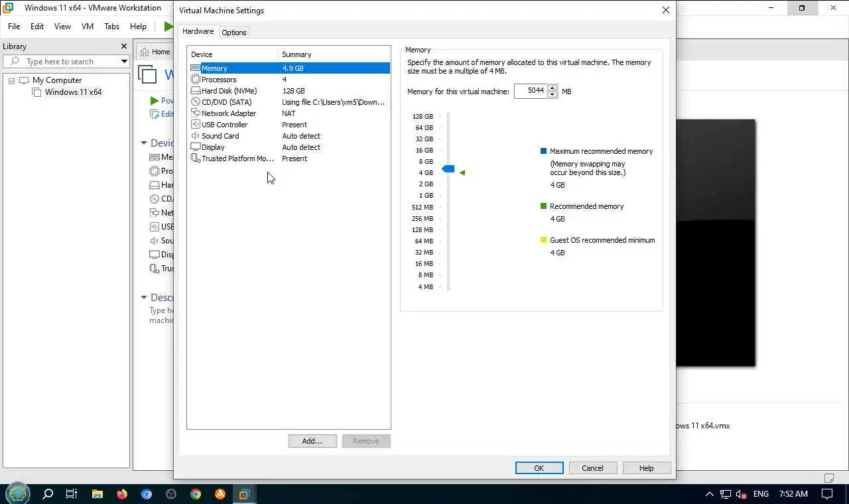Screen dimensions: 849x504
Task: Open File Explorer from taskbar
Action: (x=98, y=494)
